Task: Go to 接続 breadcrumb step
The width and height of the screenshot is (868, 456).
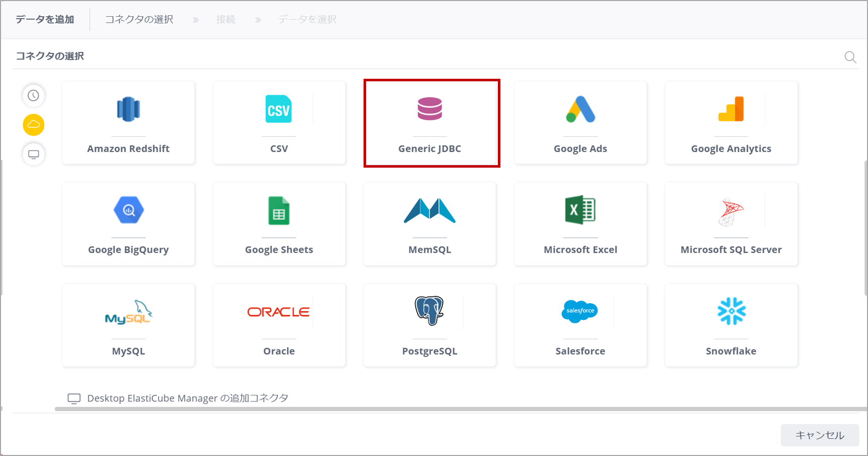Action: (x=226, y=19)
